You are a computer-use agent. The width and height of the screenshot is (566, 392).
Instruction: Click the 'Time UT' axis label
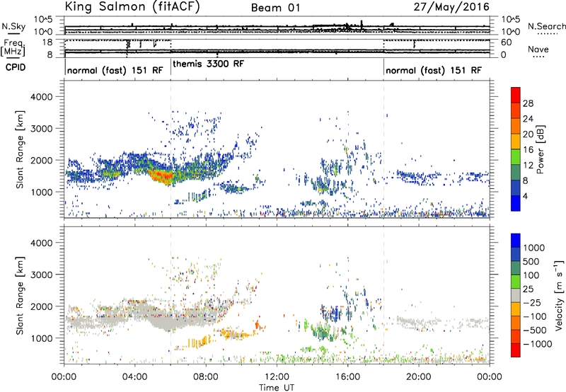click(x=277, y=387)
